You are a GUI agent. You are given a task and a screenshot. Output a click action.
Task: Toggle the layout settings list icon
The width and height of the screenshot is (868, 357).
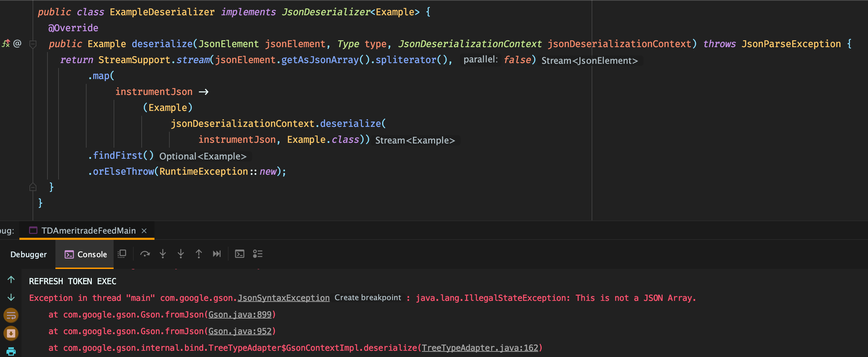(x=258, y=254)
